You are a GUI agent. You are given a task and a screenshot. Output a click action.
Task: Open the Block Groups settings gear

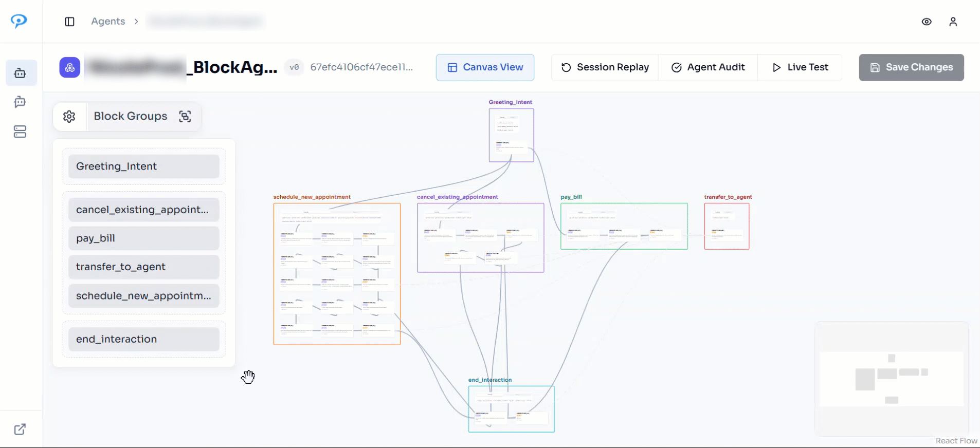click(x=69, y=117)
